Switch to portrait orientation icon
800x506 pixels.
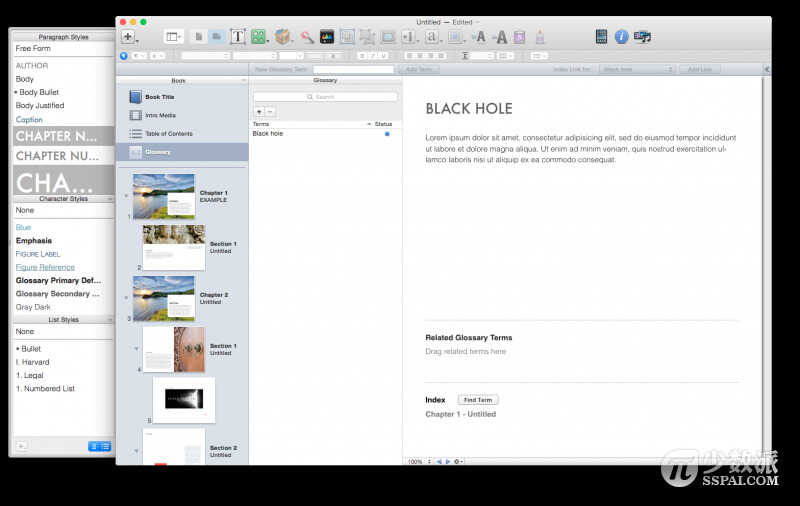199,37
